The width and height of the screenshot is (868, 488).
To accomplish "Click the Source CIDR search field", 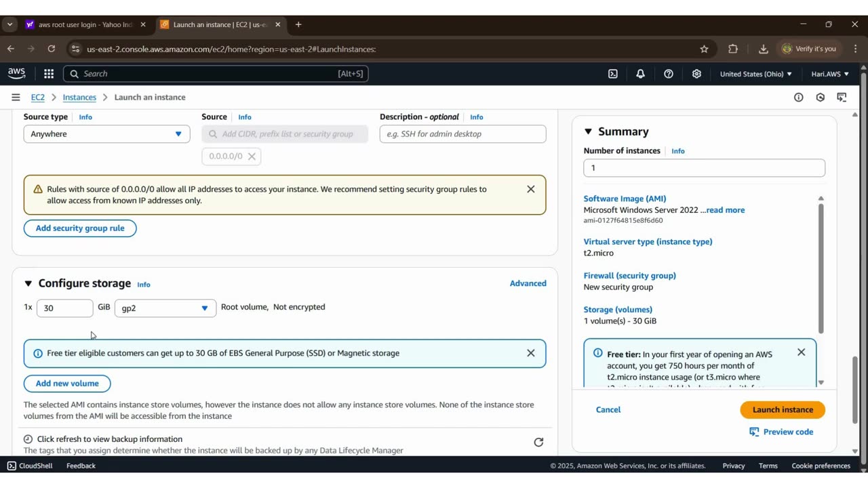I will click(285, 134).
